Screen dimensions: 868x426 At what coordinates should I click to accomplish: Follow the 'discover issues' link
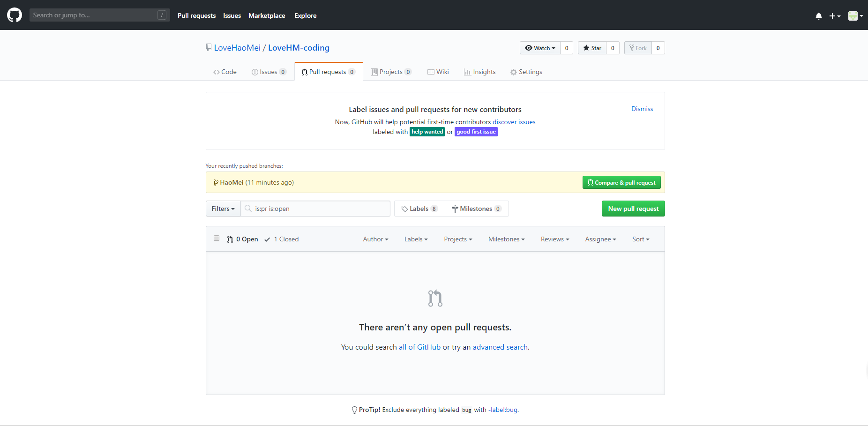(514, 122)
